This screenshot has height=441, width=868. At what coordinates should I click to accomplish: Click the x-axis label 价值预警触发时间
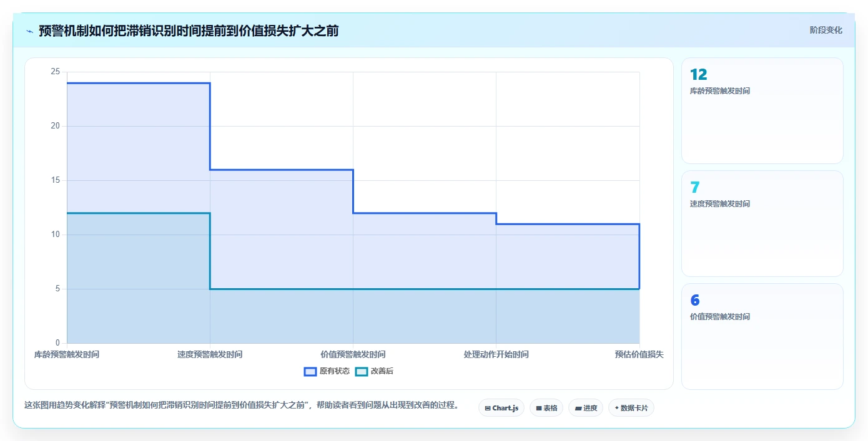coord(353,354)
